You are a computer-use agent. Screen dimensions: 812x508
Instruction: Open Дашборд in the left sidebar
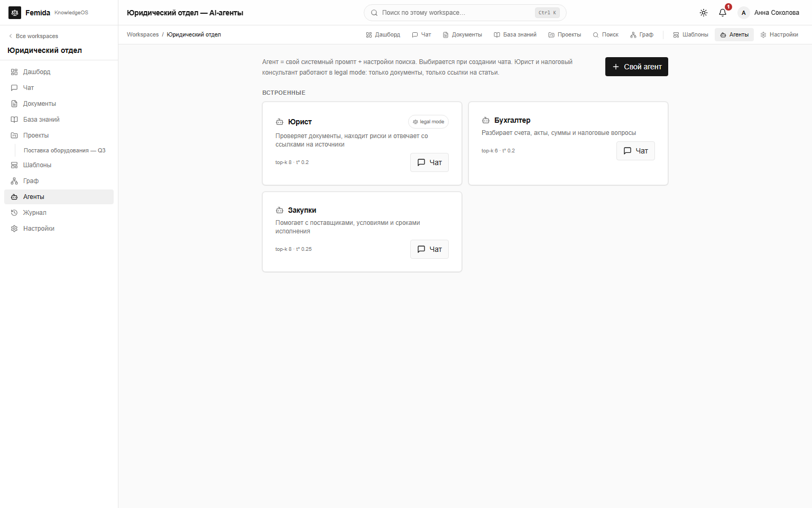point(59,72)
